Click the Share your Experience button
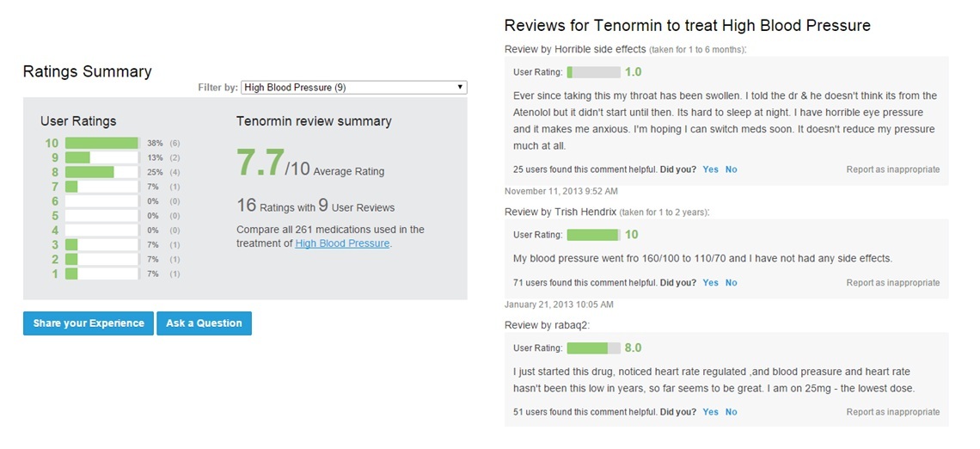Screen dimensions: 980x449 click(x=89, y=323)
